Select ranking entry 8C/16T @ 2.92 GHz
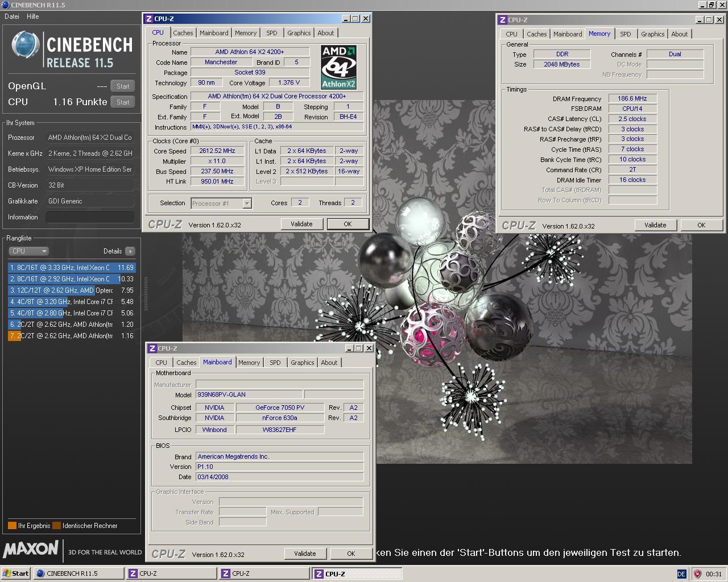Viewport: 728px width, 582px height. tap(72, 279)
